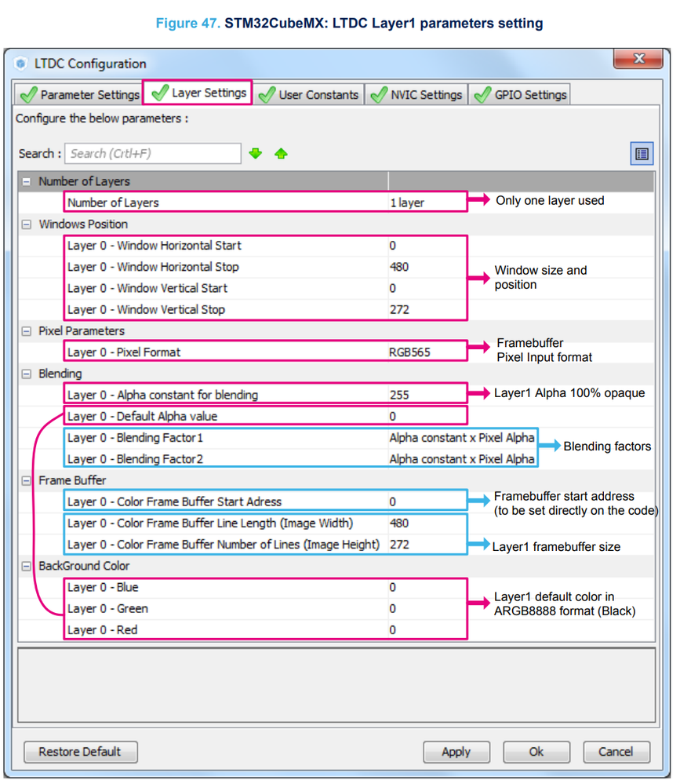Select 'Layer 0 - Blue' label
This screenshot has height=784, width=680.
pyautogui.click(x=103, y=587)
